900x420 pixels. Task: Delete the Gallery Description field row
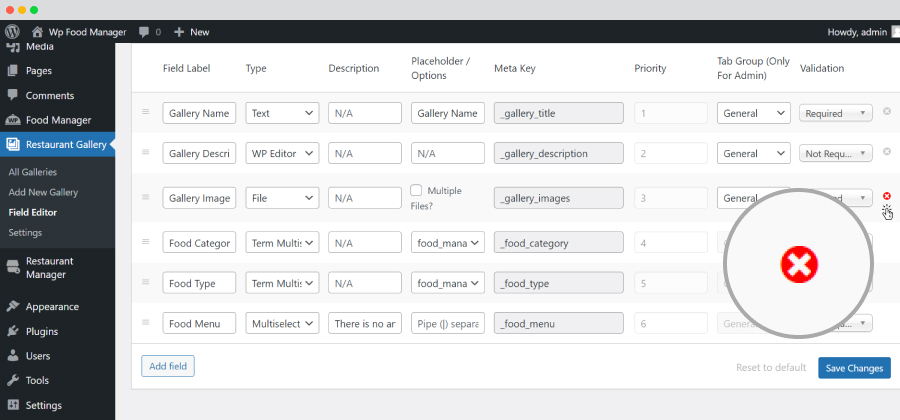pos(887,151)
